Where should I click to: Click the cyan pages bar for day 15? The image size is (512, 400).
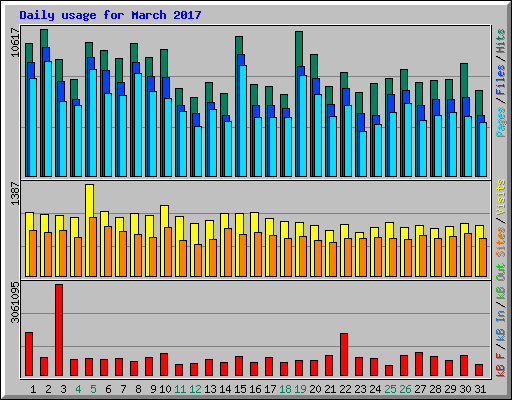[x=243, y=121]
